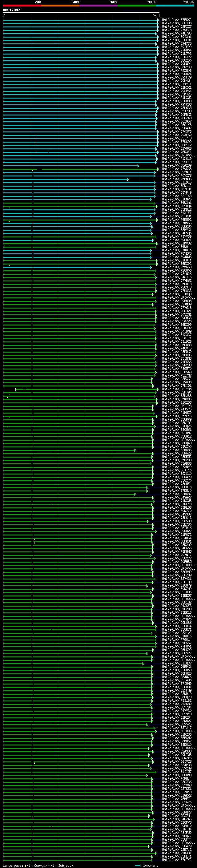Select label UniRef100_Q0GYS3
Viewport: 197px width, 868px height.
tap(177, 67)
